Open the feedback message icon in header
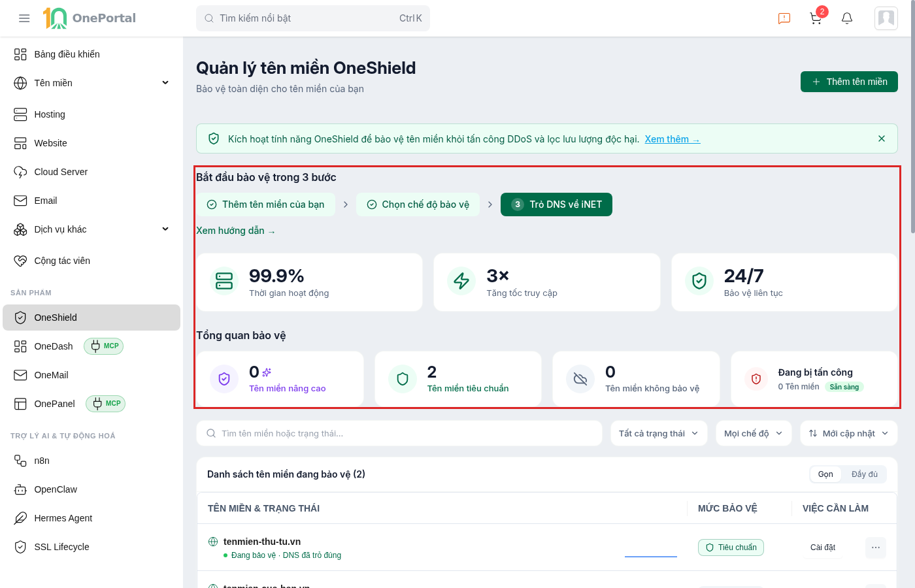Screen dimensions: 915x588 784,18
